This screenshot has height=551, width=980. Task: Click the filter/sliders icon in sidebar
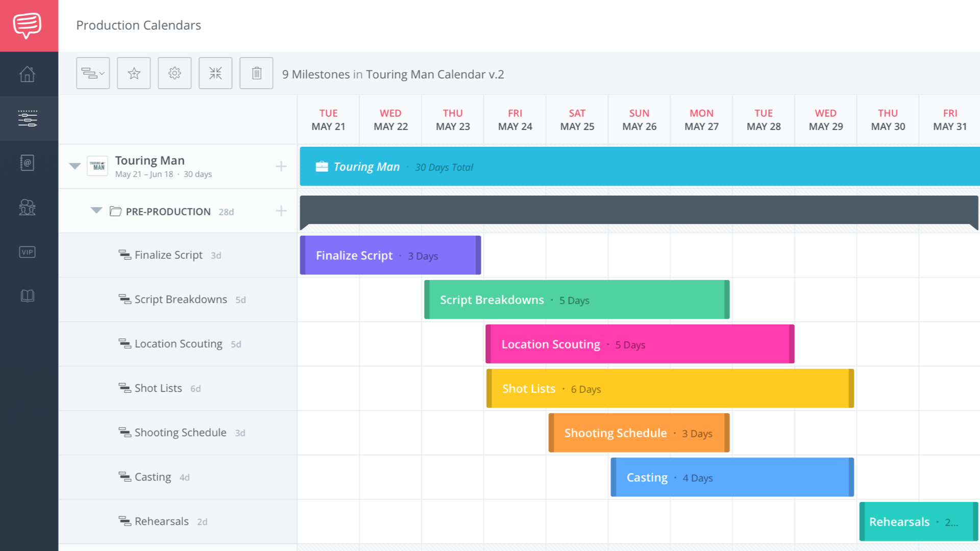tap(28, 118)
